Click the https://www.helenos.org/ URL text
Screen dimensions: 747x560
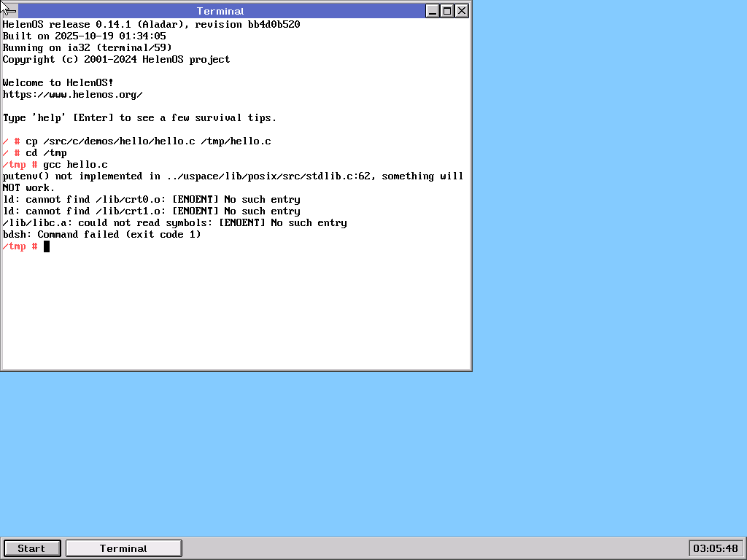coord(72,95)
